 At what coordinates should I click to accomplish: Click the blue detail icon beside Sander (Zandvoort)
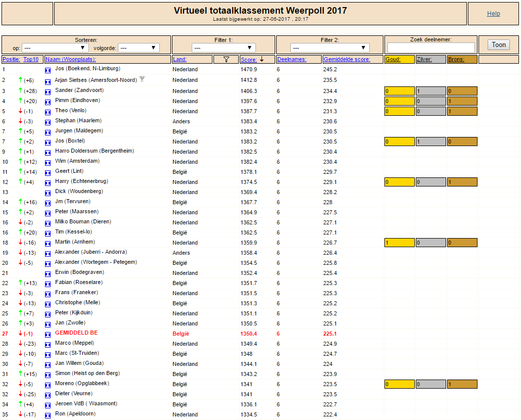tap(48, 91)
